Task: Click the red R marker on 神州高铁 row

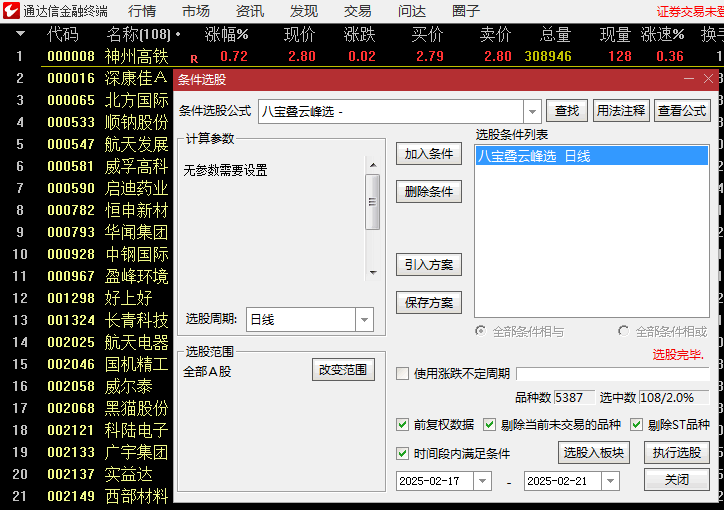Action: [x=194, y=59]
